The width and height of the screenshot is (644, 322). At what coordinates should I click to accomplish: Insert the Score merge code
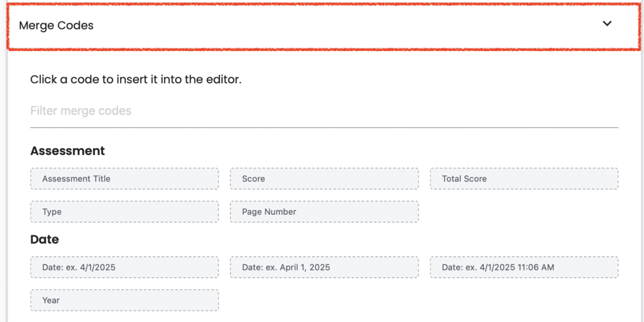324,179
